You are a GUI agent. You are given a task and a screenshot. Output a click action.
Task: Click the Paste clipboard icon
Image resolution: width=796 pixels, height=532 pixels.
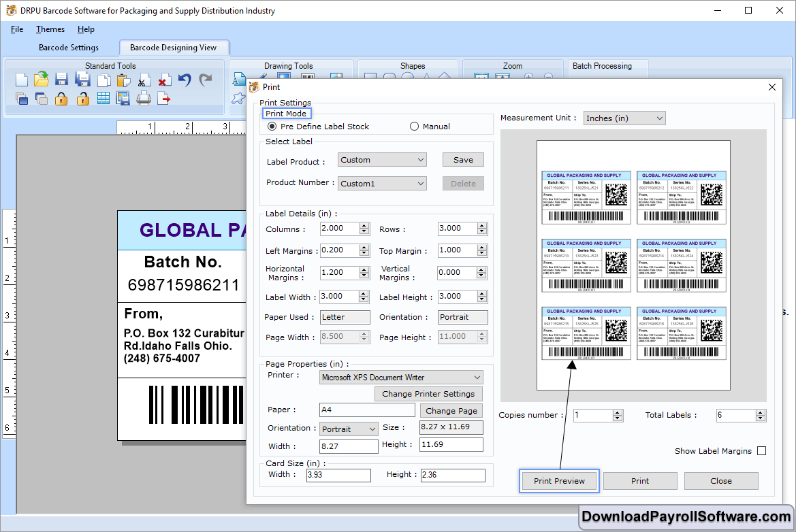point(123,80)
